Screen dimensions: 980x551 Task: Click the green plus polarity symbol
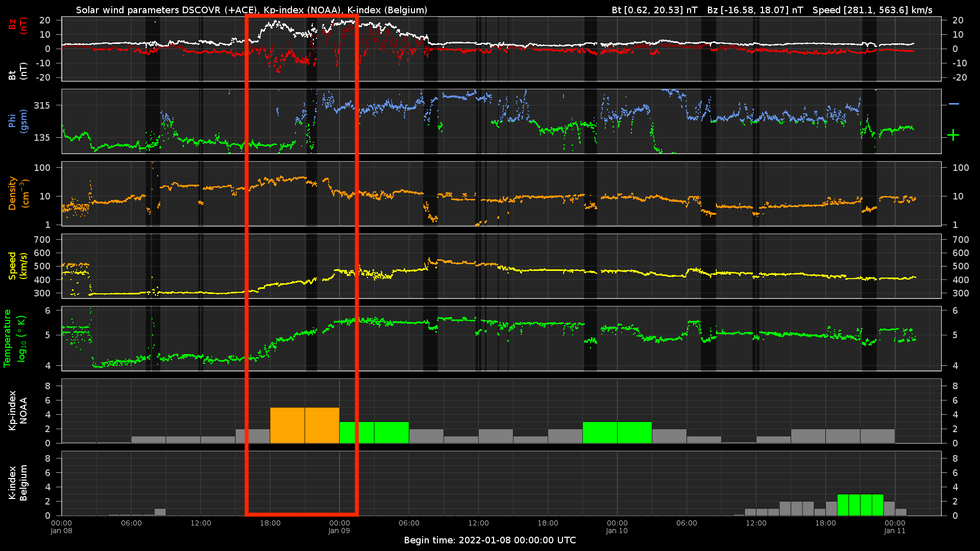(x=953, y=135)
